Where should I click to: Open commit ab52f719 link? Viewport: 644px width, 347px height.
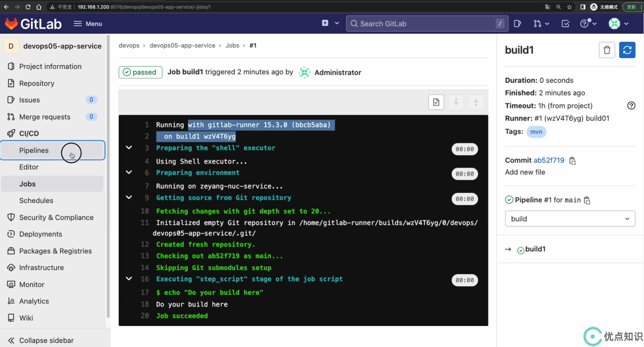[549, 161]
